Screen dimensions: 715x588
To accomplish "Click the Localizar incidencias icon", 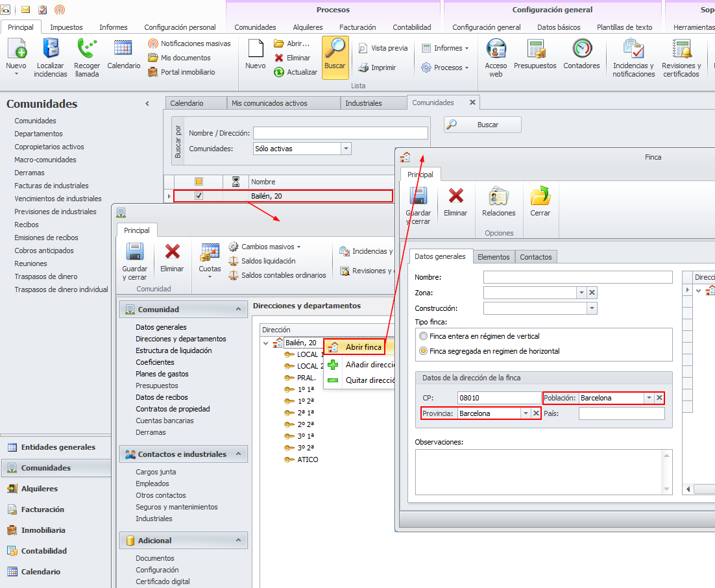I will click(51, 49).
